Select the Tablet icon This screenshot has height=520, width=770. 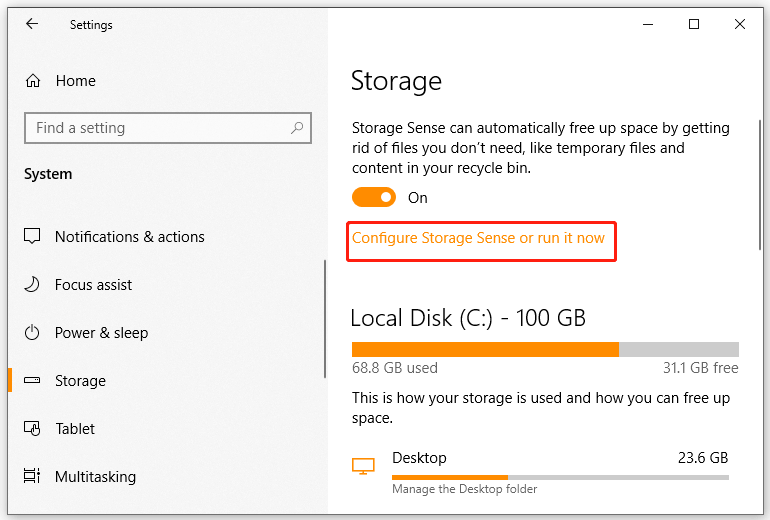[x=32, y=428]
